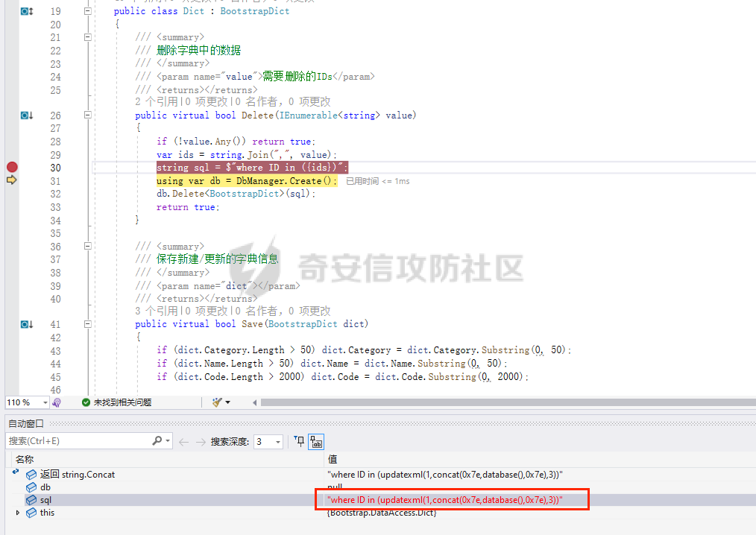Click the inheritance margin icon on line 19
The width and height of the screenshot is (756, 535).
click(26, 12)
